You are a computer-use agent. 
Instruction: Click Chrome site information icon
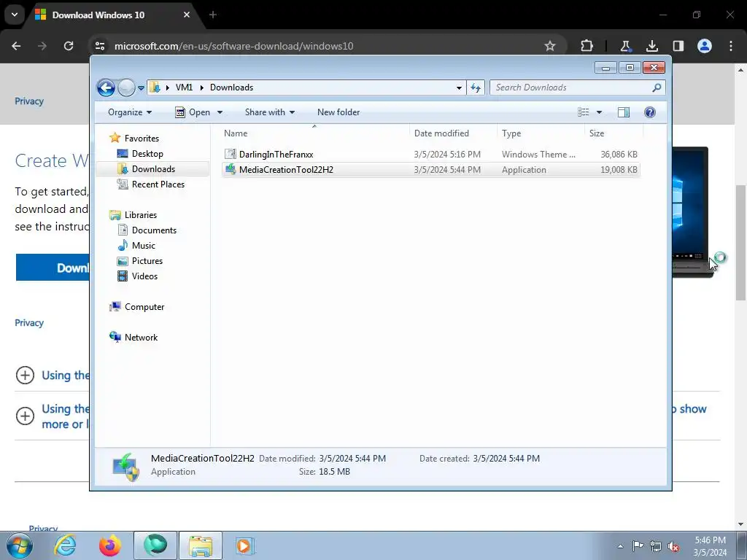pyautogui.click(x=99, y=46)
